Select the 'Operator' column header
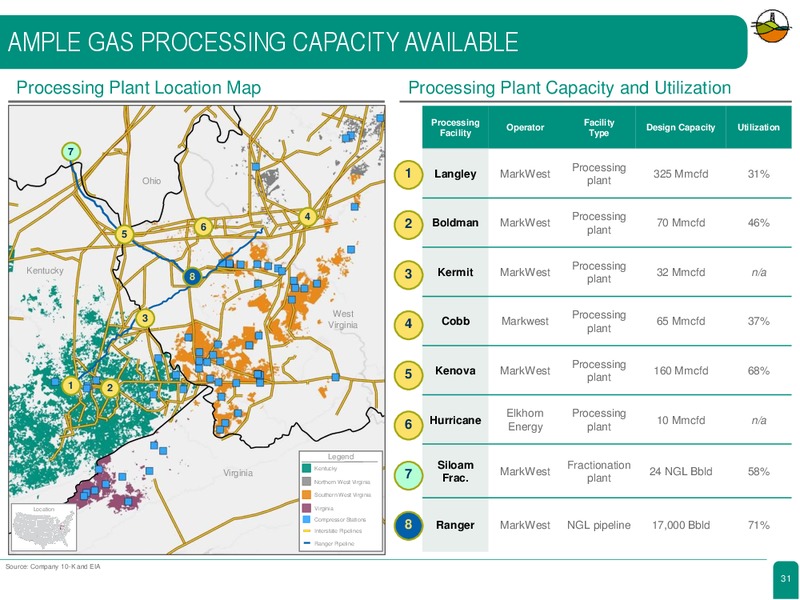Image resolution: width=800 pixels, height=600 pixels. point(525,128)
